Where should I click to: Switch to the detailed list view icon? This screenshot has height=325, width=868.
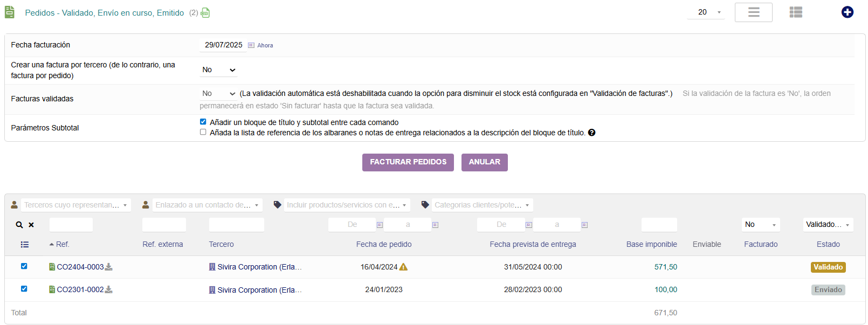tap(795, 12)
